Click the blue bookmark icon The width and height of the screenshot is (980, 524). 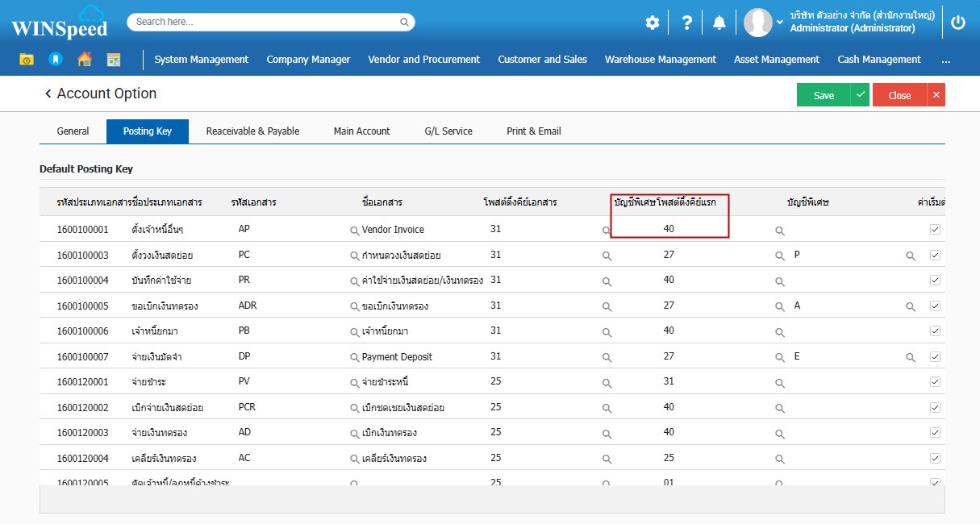pyautogui.click(x=55, y=60)
